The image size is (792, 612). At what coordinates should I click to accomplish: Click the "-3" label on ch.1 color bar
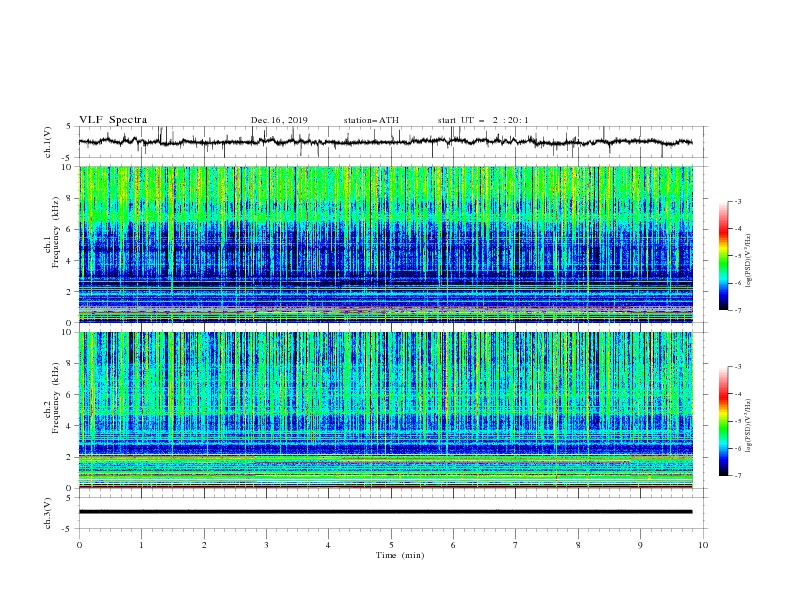[738, 201]
